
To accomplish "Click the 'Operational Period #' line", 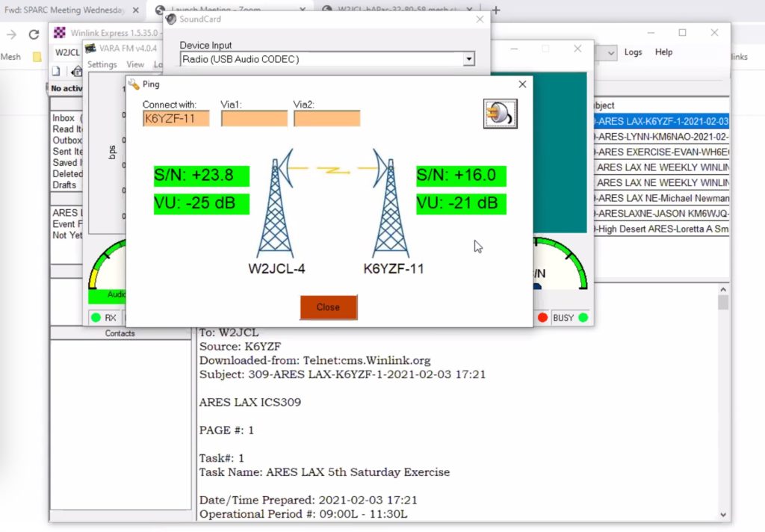I will [303, 514].
